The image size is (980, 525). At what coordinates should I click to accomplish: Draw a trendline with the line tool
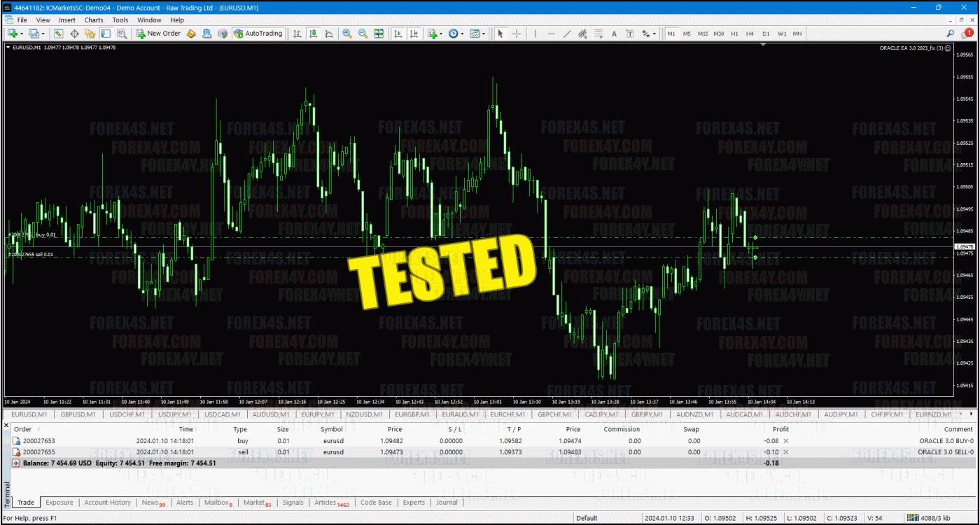(567, 34)
